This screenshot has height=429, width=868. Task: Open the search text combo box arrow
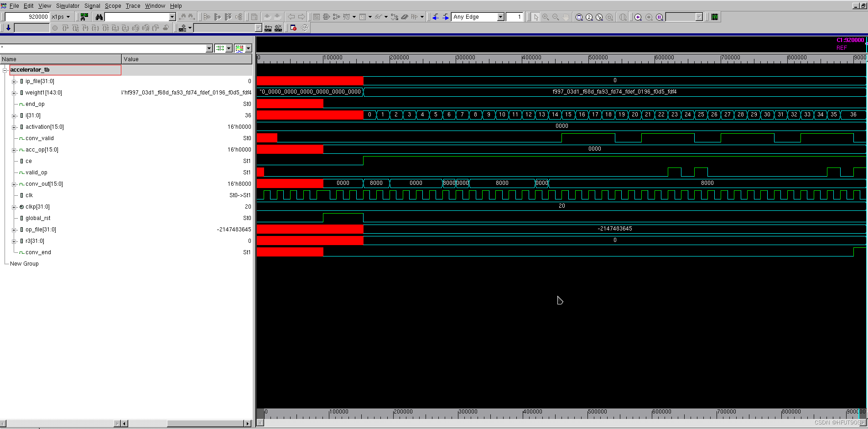172,17
